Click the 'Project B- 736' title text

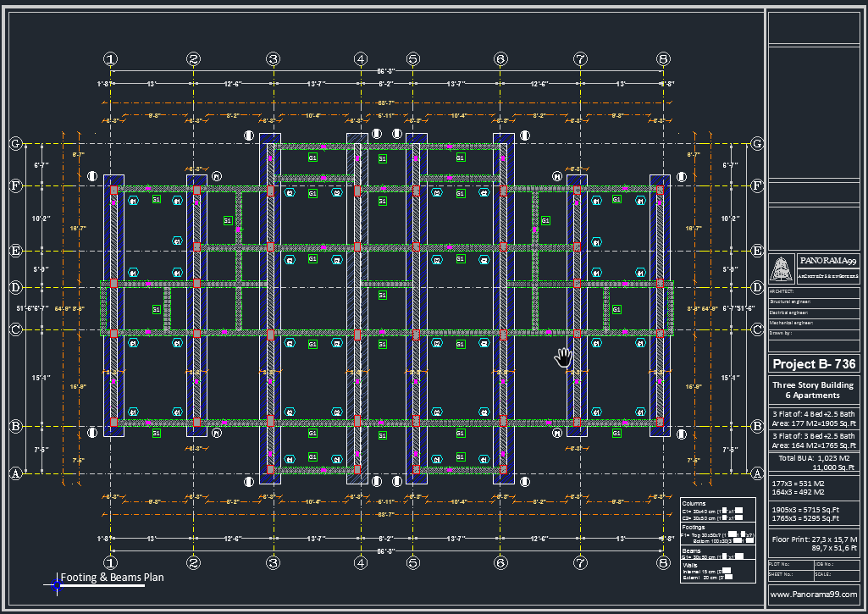pyautogui.click(x=814, y=364)
